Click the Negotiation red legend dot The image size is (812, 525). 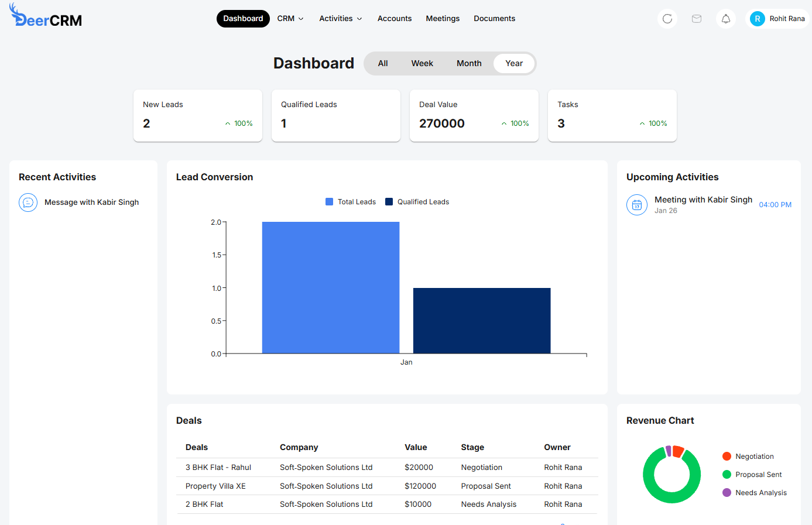click(x=727, y=456)
